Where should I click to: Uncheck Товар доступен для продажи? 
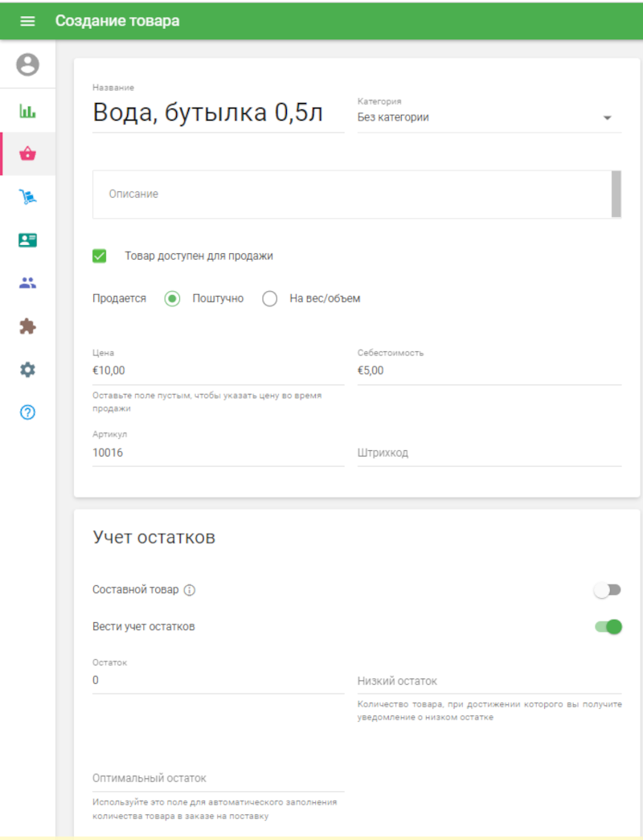coord(100,256)
